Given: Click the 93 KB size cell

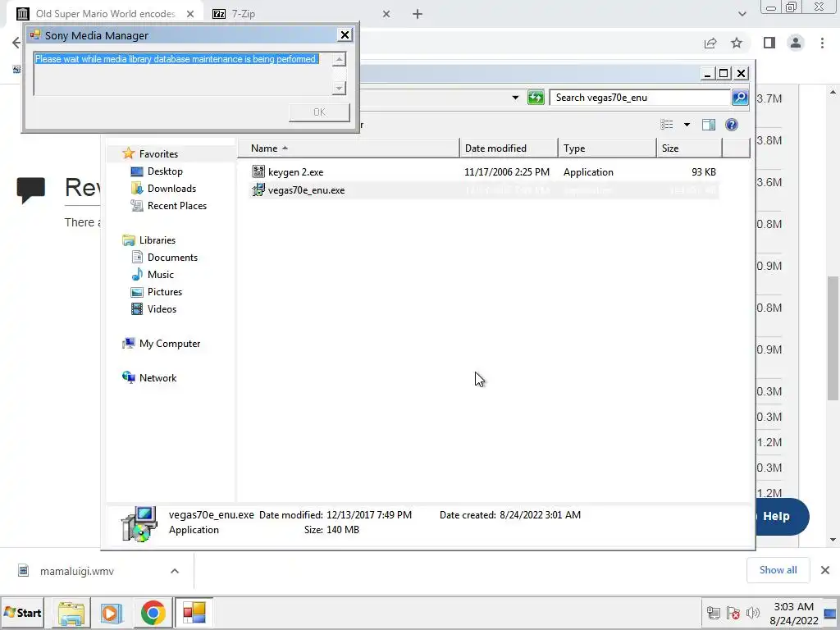Looking at the screenshot, I should (703, 172).
